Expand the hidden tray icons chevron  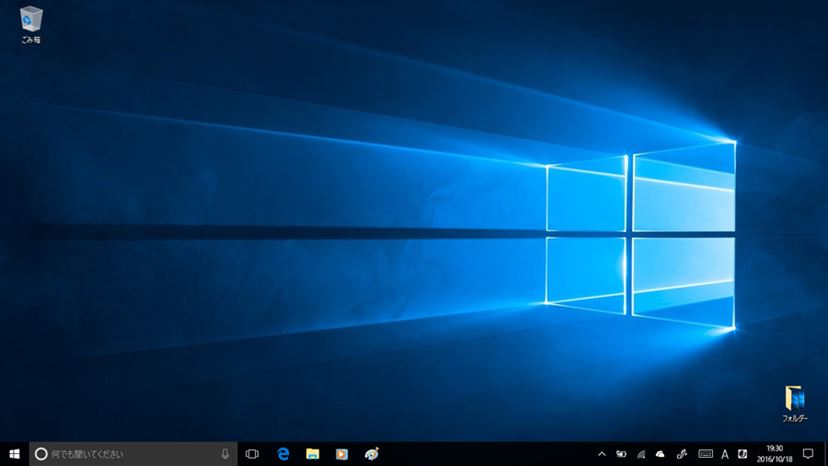click(601, 454)
